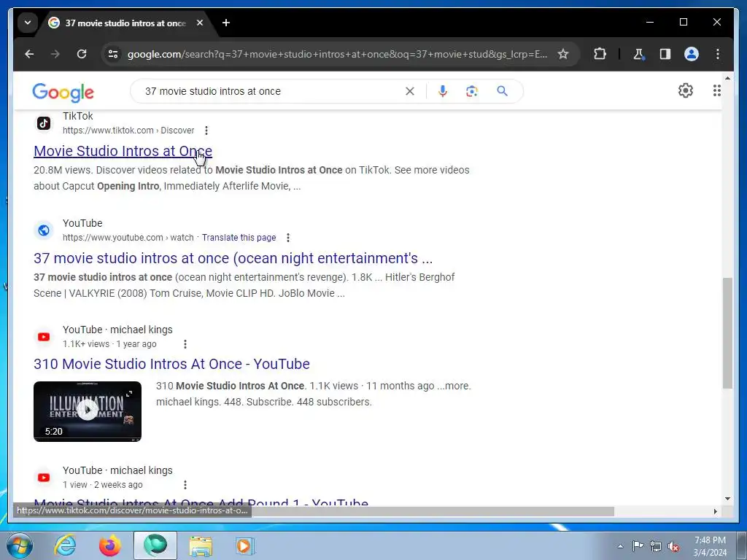Show hidden system tray icons

[620, 546]
